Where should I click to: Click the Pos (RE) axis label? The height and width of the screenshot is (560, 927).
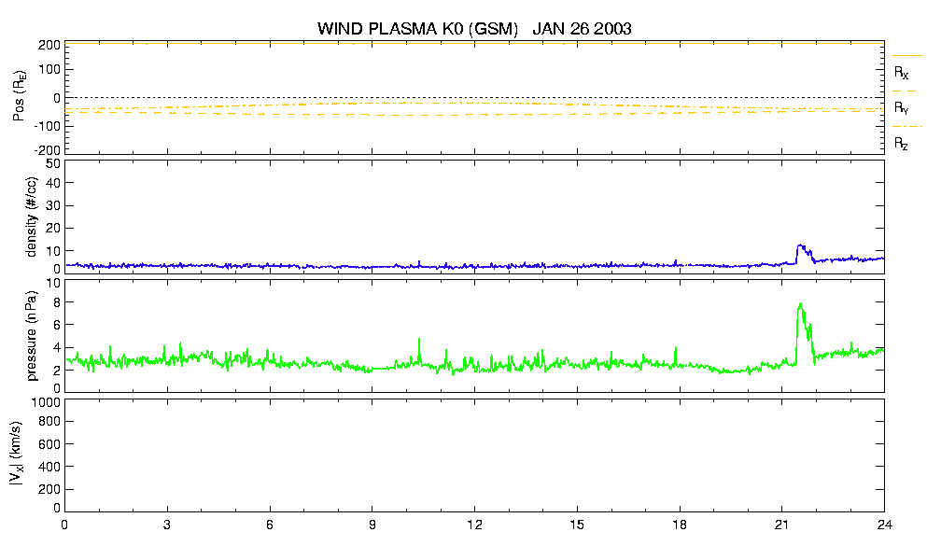(x=19, y=96)
